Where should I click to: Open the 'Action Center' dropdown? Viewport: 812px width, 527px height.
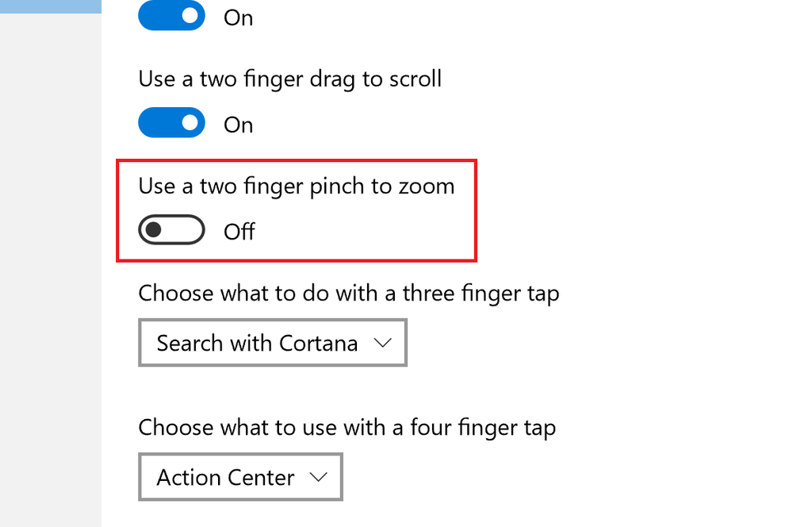tap(240, 477)
